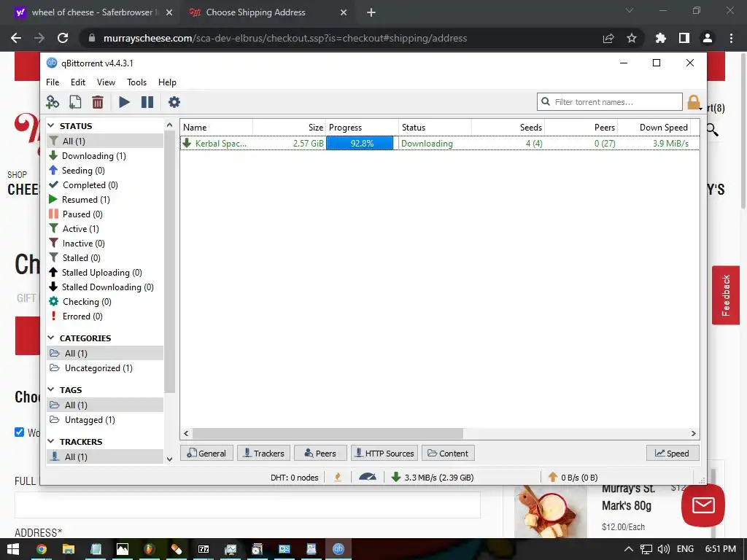Viewport: 747px width, 560px height.
Task: Click the Filter torrent names field
Action: (610, 102)
